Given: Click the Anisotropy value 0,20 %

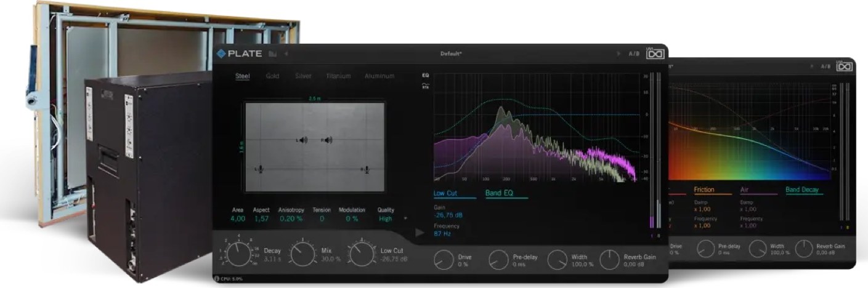Looking at the screenshot, I should coord(291,218).
